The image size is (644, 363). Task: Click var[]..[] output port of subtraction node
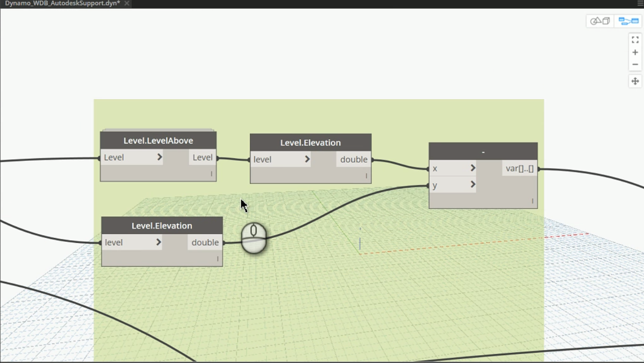(x=520, y=169)
